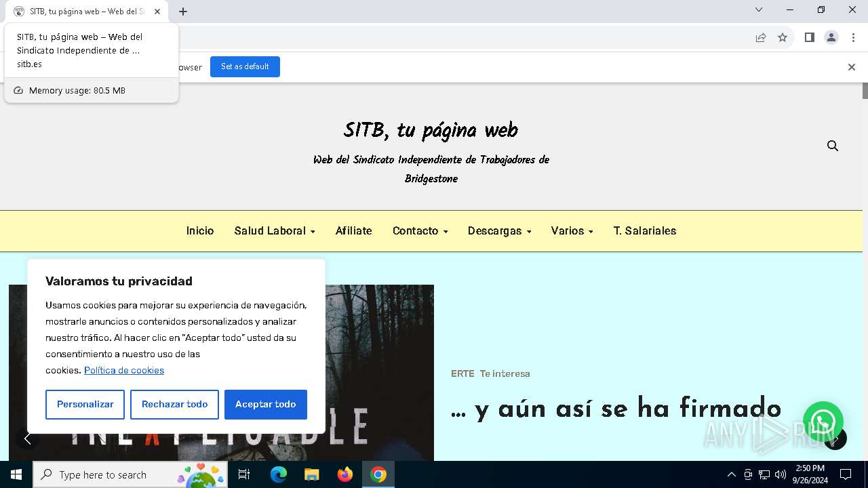Open the ERTE category link

pyautogui.click(x=462, y=373)
